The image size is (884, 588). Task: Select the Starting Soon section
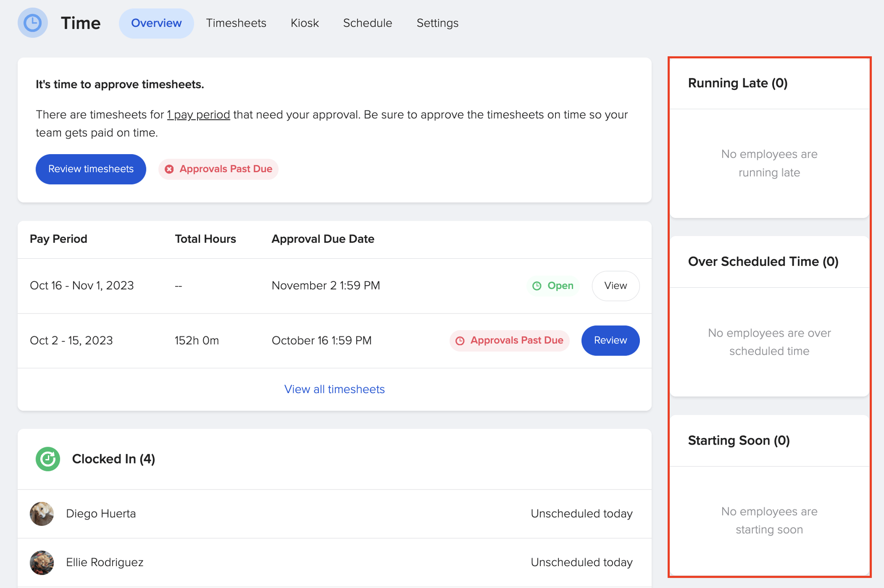click(x=738, y=440)
